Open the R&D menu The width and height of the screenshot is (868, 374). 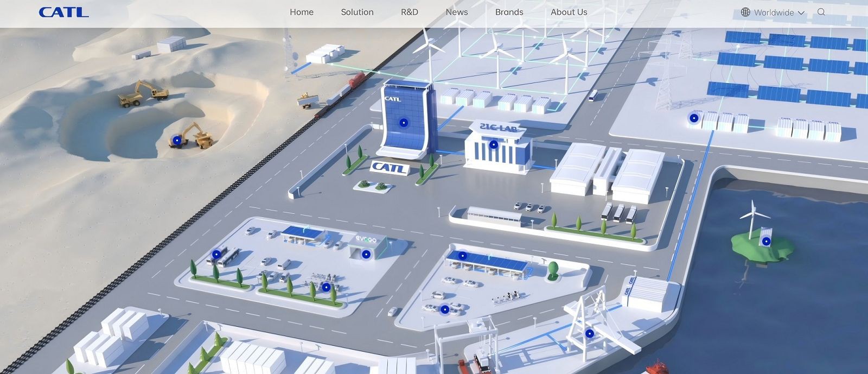[409, 12]
